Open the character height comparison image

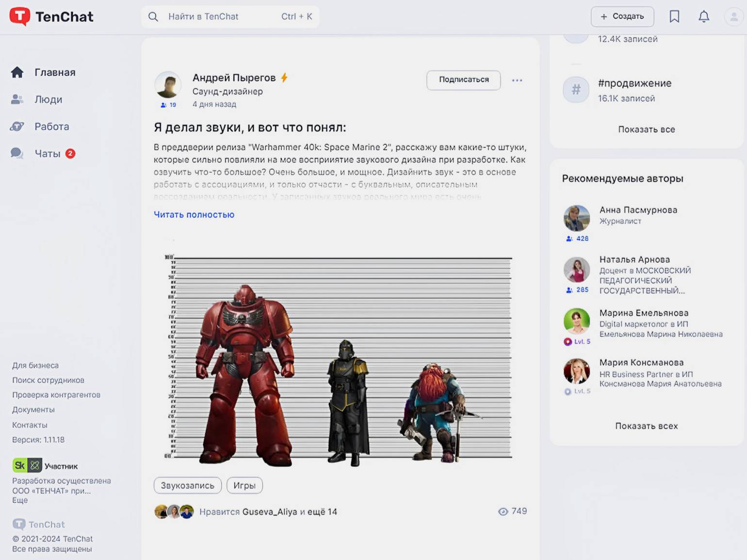pos(338,360)
